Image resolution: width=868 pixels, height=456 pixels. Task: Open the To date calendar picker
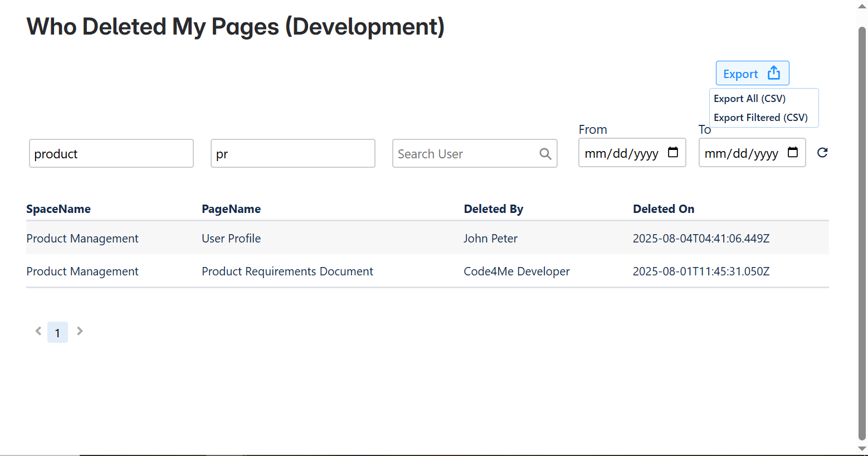(793, 153)
